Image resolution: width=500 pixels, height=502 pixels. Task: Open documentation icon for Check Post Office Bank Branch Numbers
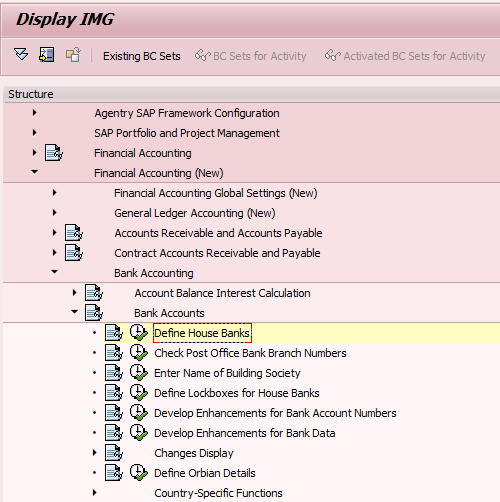pyautogui.click(x=114, y=353)
